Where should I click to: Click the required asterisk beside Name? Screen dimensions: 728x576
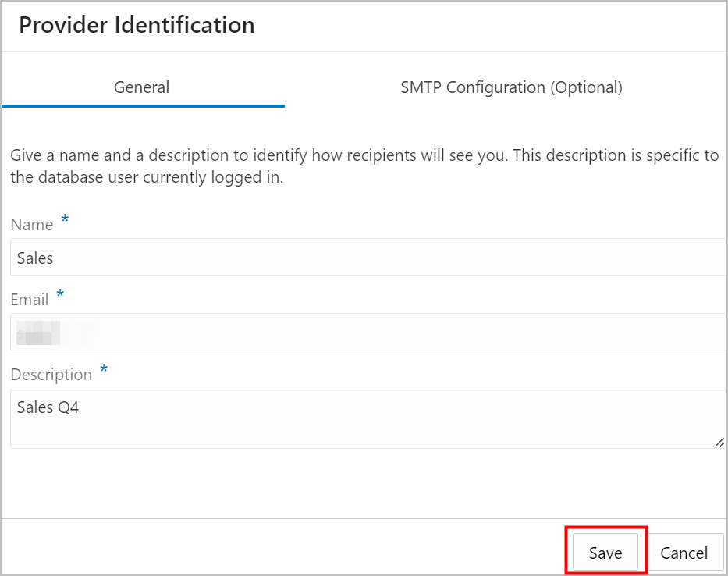click(x=63, y=220)
